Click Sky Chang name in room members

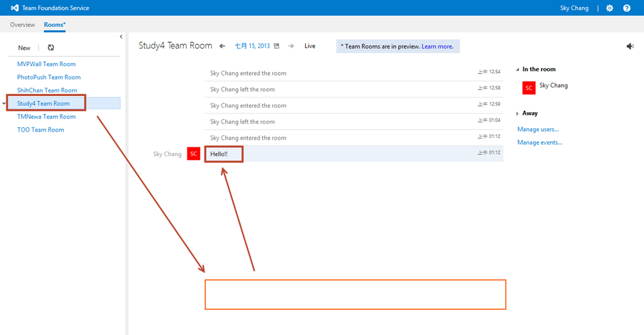[553, 86]
